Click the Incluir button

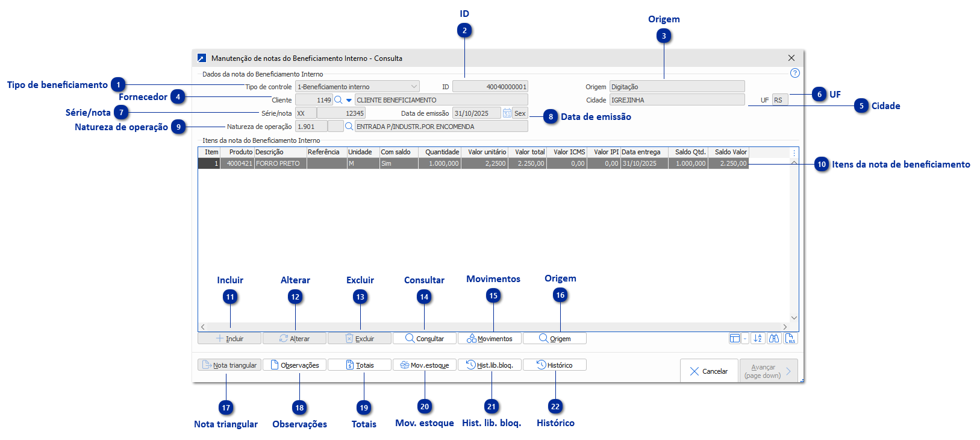pyautogui.click(x=229, y=339)
